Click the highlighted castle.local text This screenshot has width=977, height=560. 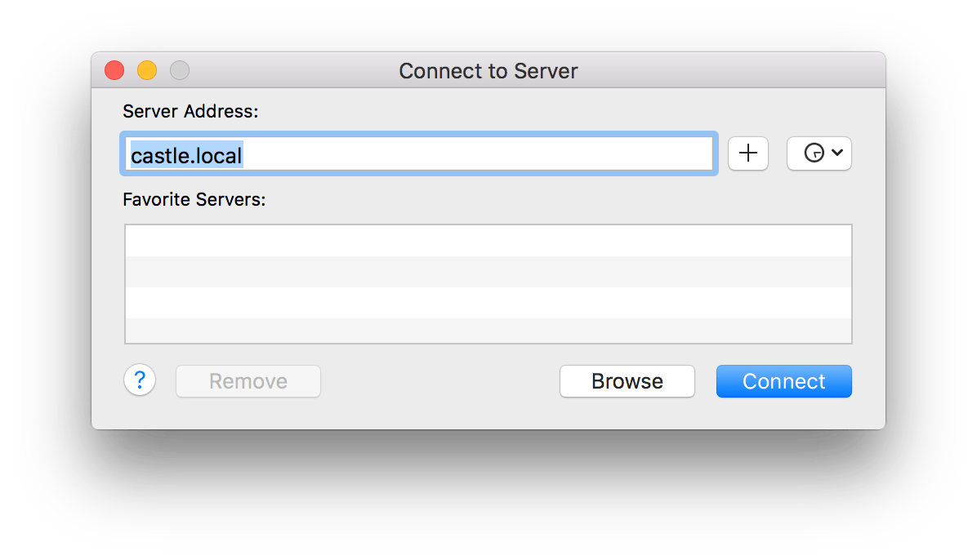pos(186,155)
